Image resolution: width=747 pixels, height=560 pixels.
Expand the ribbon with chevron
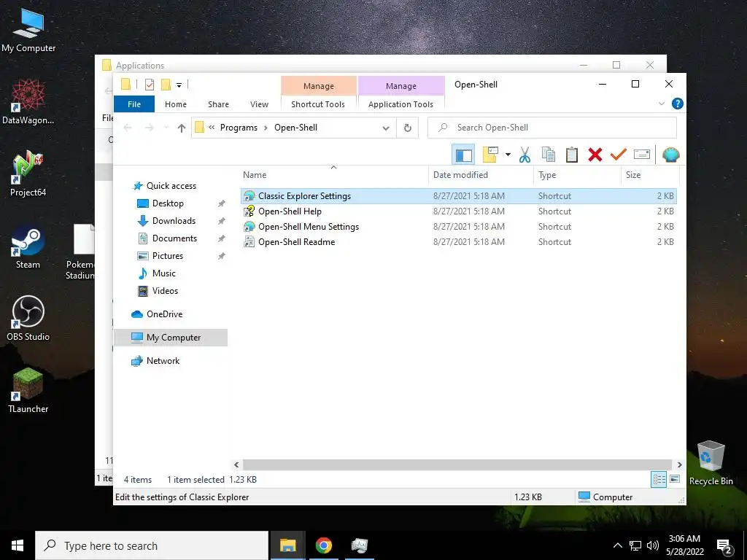pyautogui.click(x=661, y=104)
